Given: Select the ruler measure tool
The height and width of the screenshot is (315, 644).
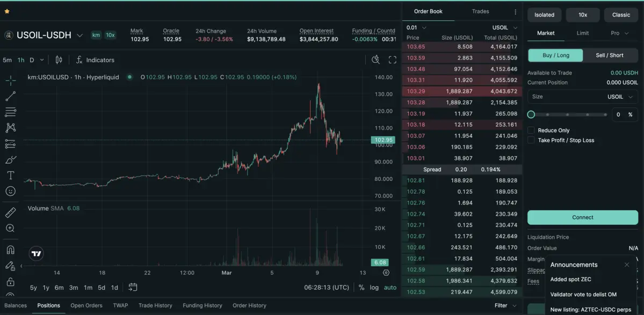Looking at the screenshot, I should (10, 213).
